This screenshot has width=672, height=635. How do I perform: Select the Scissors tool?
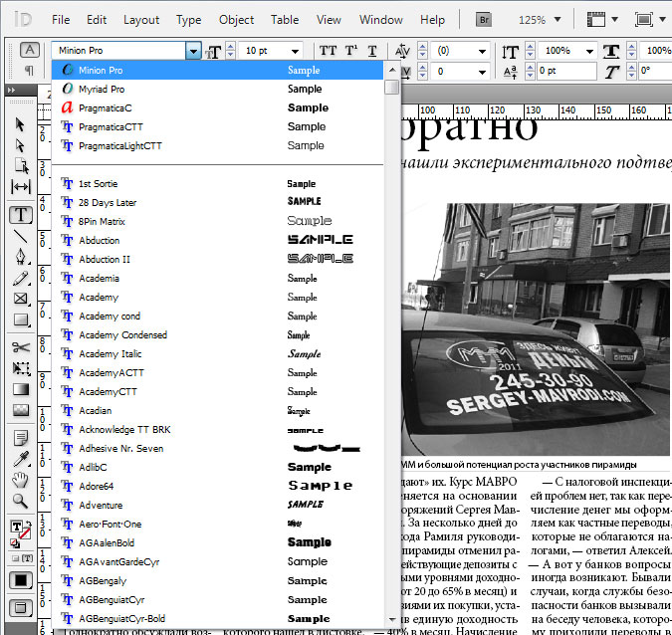click(21, 347)
